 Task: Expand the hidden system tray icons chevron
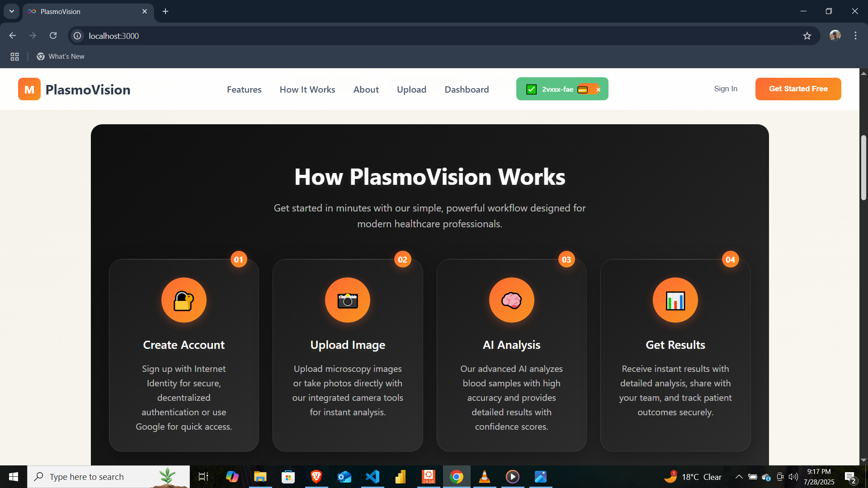[x=739, y=477]
